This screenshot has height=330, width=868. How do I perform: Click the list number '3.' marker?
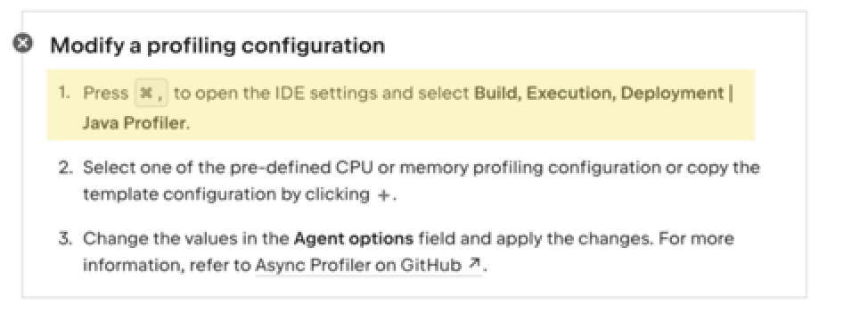(65, 238)
